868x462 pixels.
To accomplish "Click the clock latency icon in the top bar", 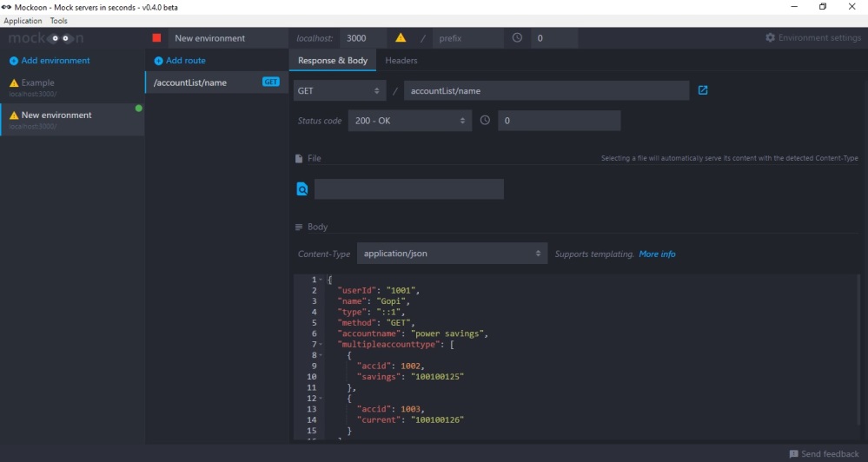I will (x=517, y=37).
